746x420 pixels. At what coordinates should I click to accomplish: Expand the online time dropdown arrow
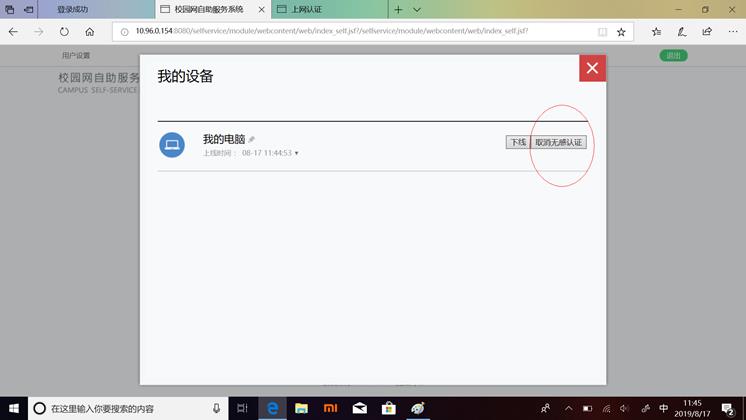coord(297,154)
